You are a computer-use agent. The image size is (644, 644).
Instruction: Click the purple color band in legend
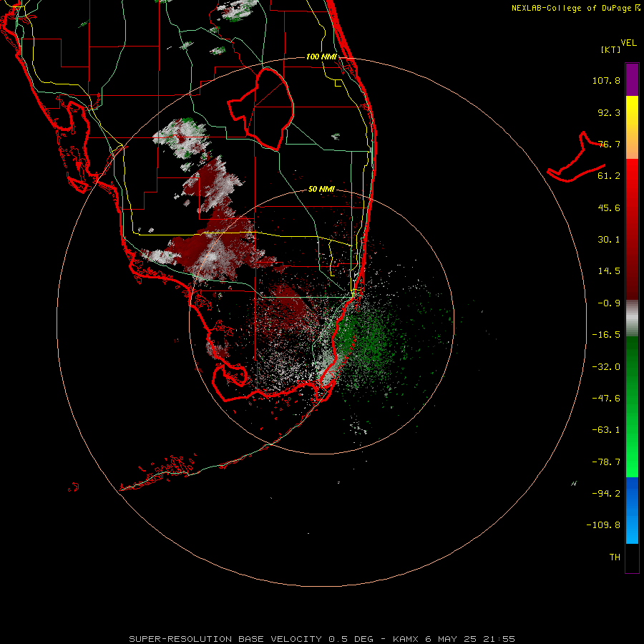click(x=632, y=79)
